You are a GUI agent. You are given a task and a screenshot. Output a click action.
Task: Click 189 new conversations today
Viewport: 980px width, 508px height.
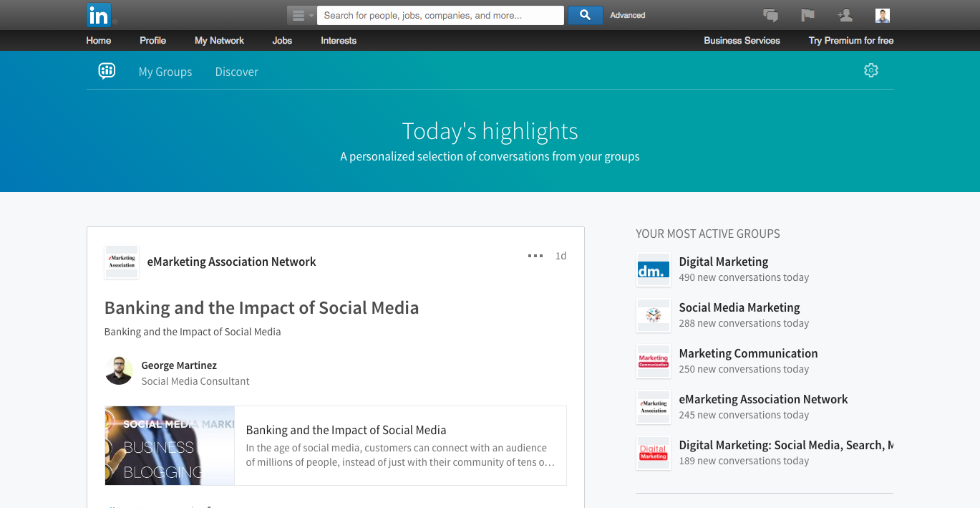[x=744, y=461]
